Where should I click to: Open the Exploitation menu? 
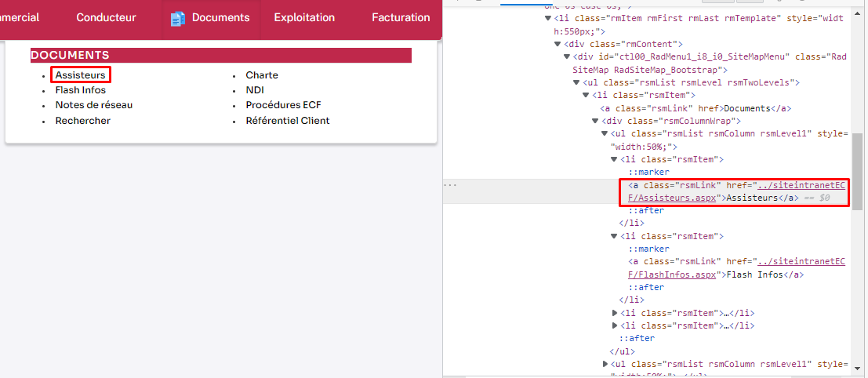[304, 18]
